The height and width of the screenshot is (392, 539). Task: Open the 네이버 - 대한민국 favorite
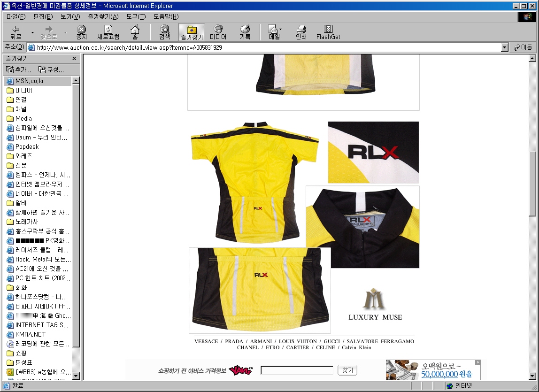(38, 193)
